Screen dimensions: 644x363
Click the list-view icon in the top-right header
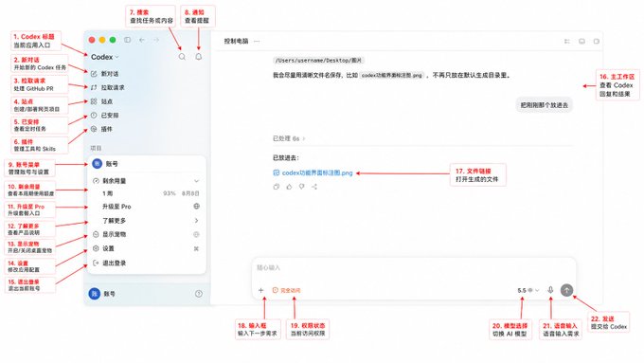click(567, 41)
